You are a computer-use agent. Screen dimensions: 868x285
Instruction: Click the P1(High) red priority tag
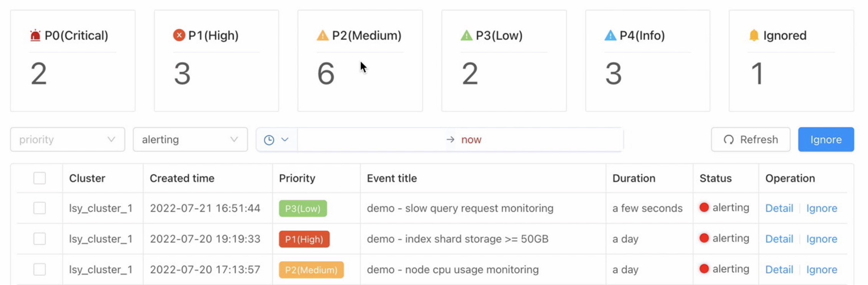coord(304,239)
